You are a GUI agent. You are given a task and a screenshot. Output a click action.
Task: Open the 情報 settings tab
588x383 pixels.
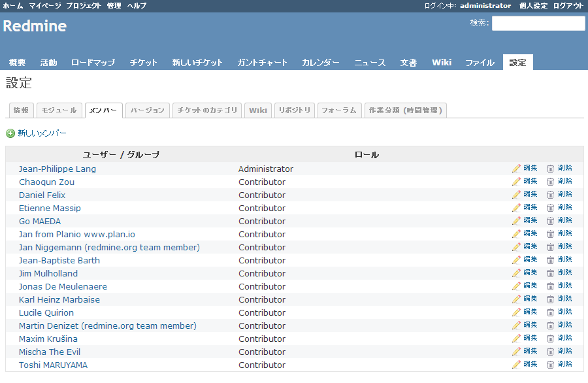coord(22,110)
